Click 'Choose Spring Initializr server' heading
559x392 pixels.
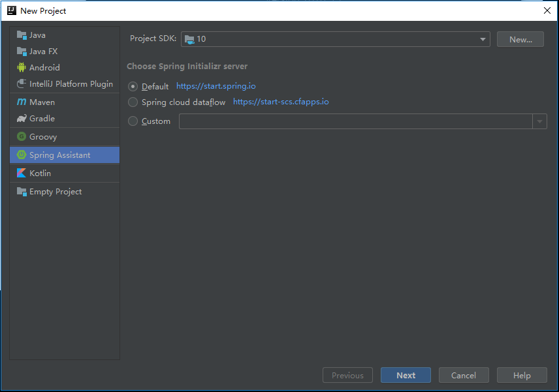click(187, 67)
